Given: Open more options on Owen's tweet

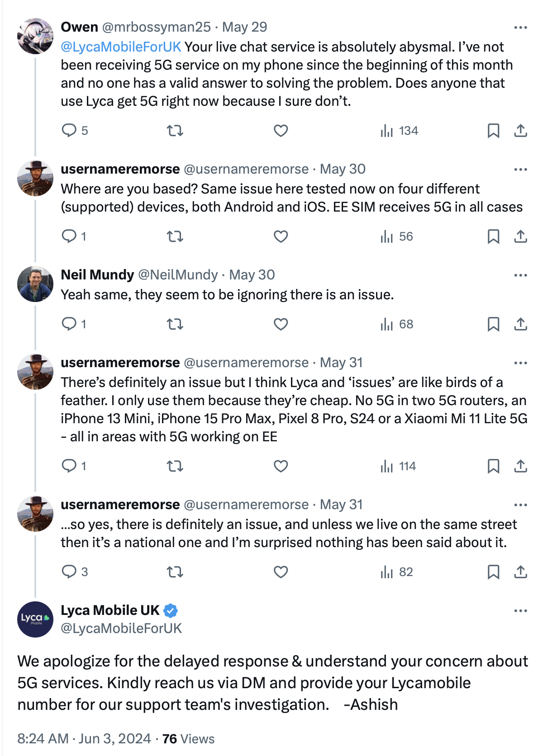Looking at the screenshot, I should 520,28.
